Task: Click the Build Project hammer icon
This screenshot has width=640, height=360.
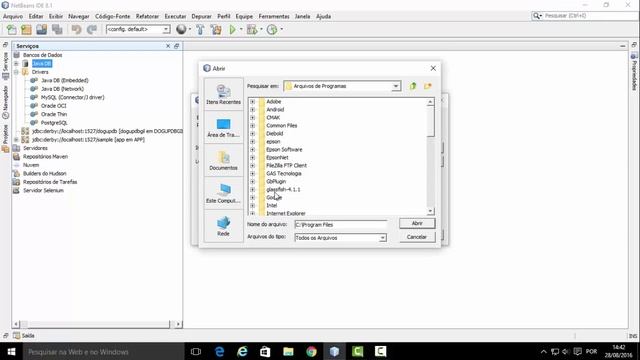Action: point(200,29)
